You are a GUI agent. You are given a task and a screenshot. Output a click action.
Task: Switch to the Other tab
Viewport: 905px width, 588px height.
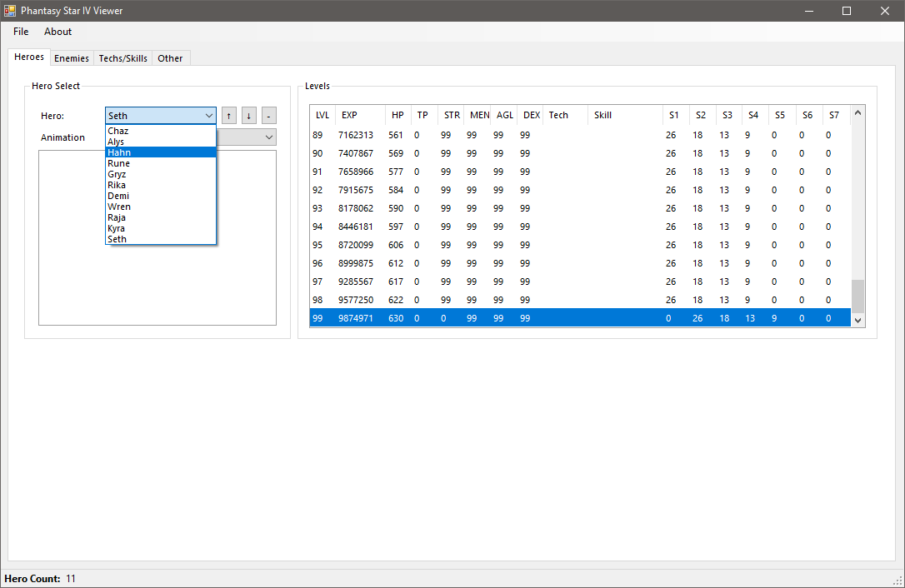[x=170, y=58]
